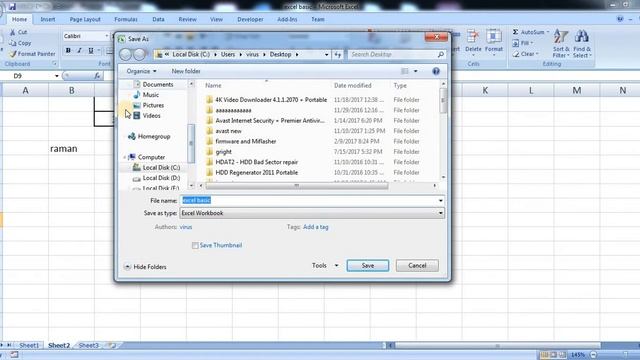Click the Delete cells icon
Image resolution: width=640 pixels, height=360 pixels.
(x=473, y=37)
